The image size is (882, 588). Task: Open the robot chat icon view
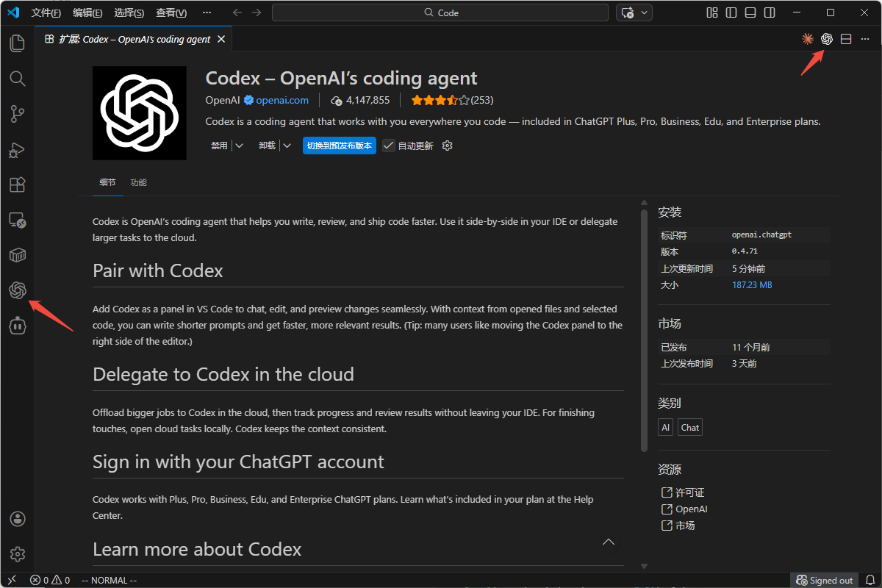click(x=17, y=326)
